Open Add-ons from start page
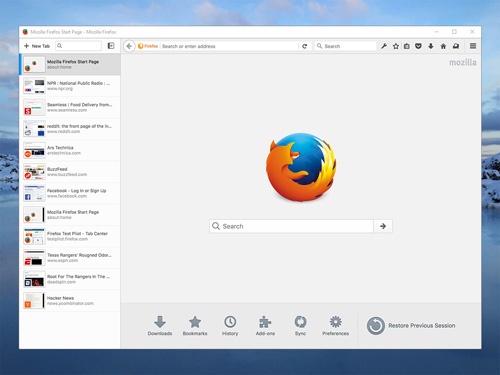Viewport: 500px width, 375px height. (265, 325)
